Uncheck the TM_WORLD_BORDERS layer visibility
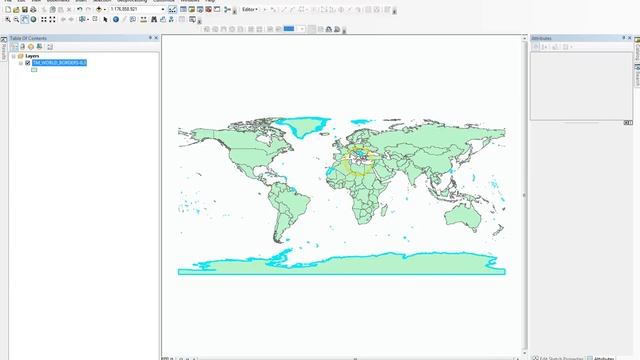This screenshot has height=360, width=640. [28, 63]
